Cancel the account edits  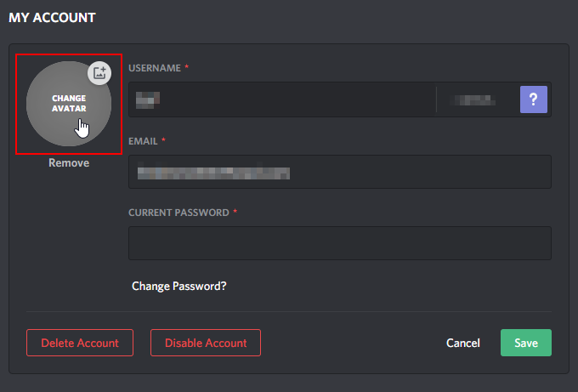click(463, 343)
